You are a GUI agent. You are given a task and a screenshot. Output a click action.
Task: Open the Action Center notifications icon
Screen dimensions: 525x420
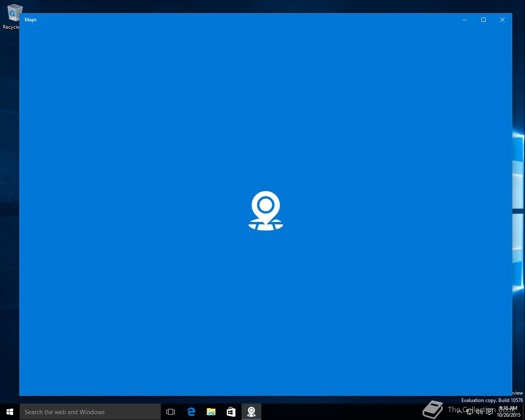(x=489, y=412)
